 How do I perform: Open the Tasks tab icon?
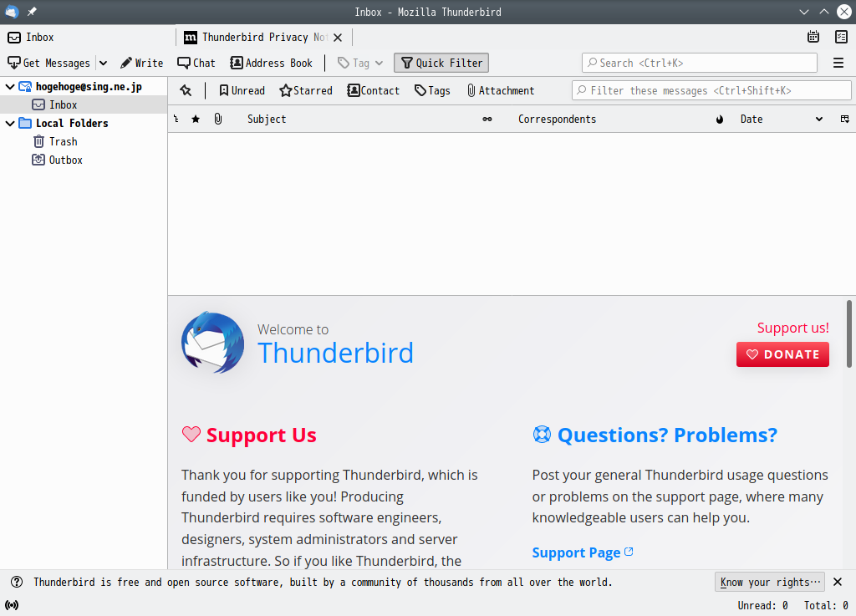tap(841, 37)
